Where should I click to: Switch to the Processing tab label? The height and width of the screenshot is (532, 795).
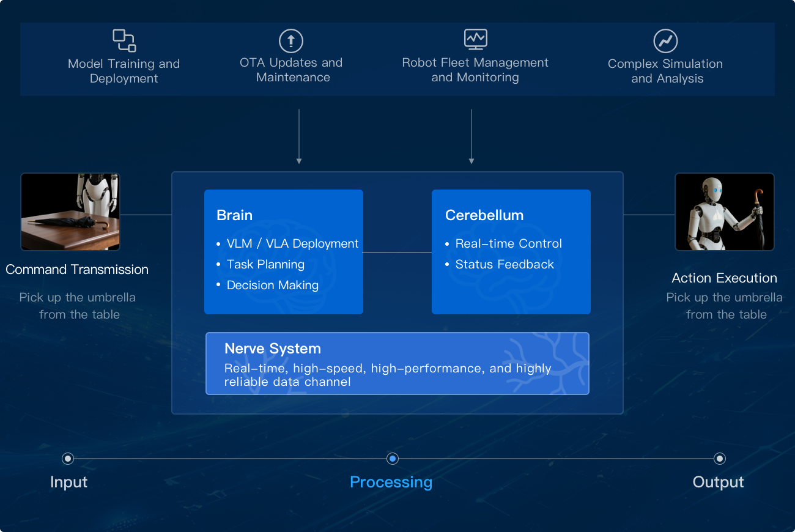pyautogui.click(x=391, y=482)
